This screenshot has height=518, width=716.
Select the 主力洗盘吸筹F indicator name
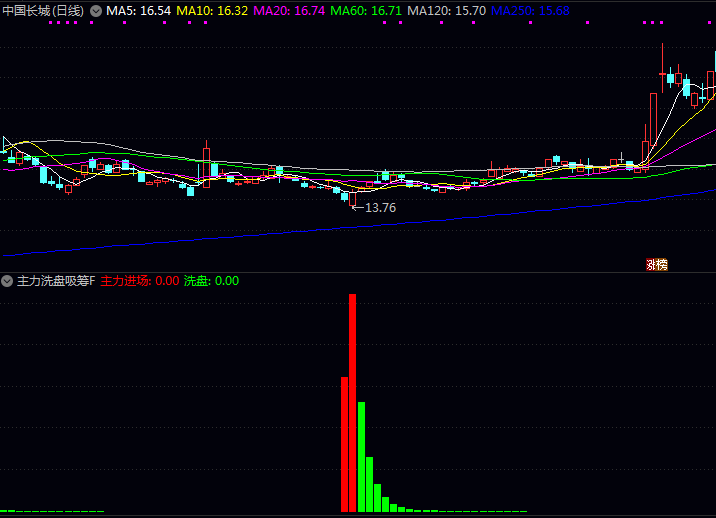click(56, 280)
